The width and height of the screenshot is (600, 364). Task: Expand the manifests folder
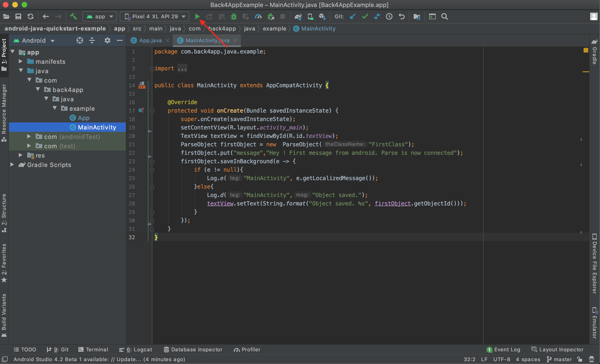point(21,61)
